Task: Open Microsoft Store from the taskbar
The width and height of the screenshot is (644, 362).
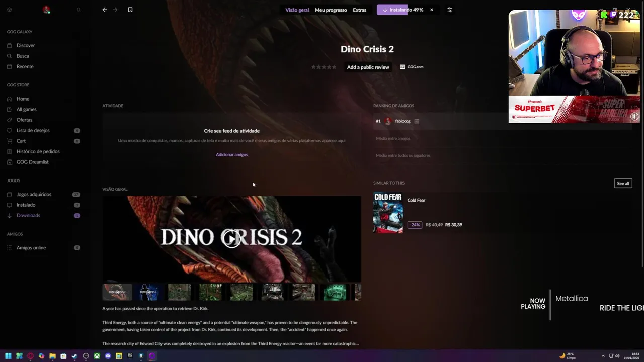Action: point(63,356)
